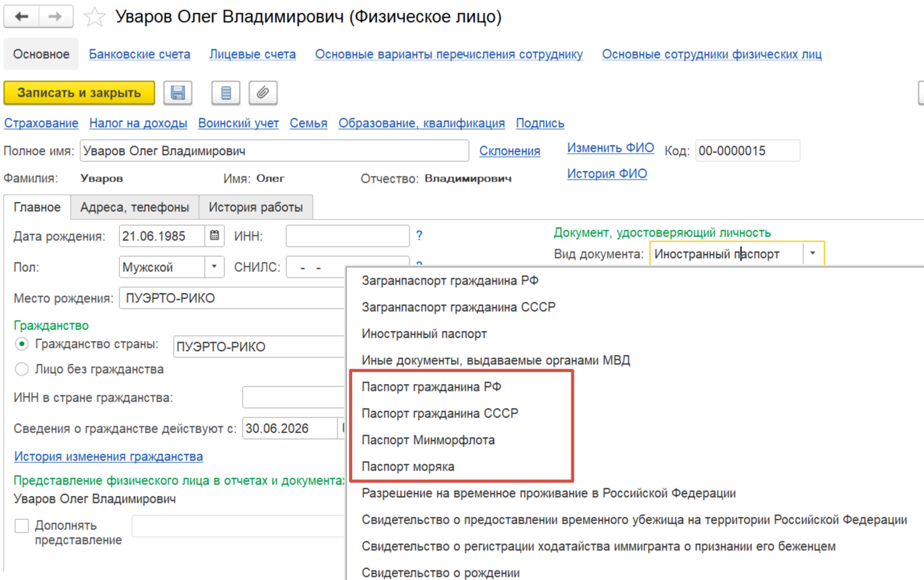Click the Сведения о гражданстве действуют с date field
This screenshot has height=580, width=924.
290,429
